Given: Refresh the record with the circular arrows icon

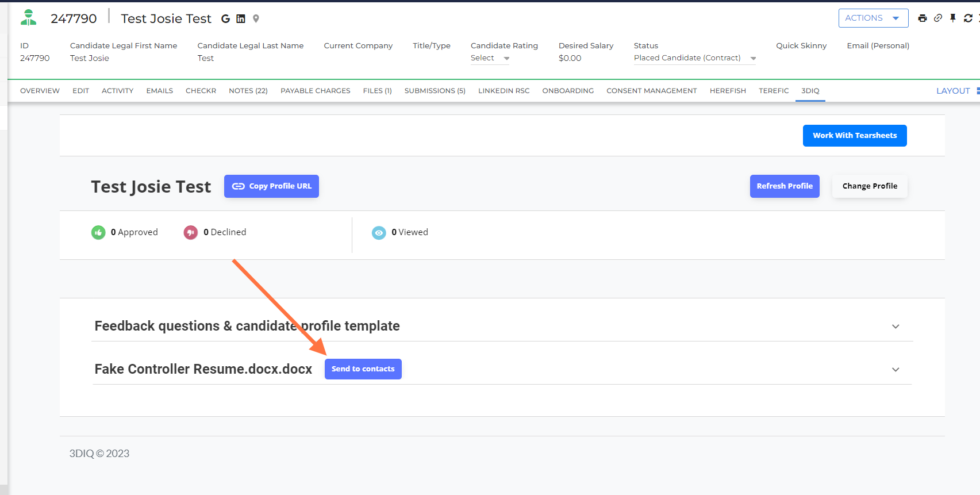Looking at the screenshot, I should tap(968, 18).
